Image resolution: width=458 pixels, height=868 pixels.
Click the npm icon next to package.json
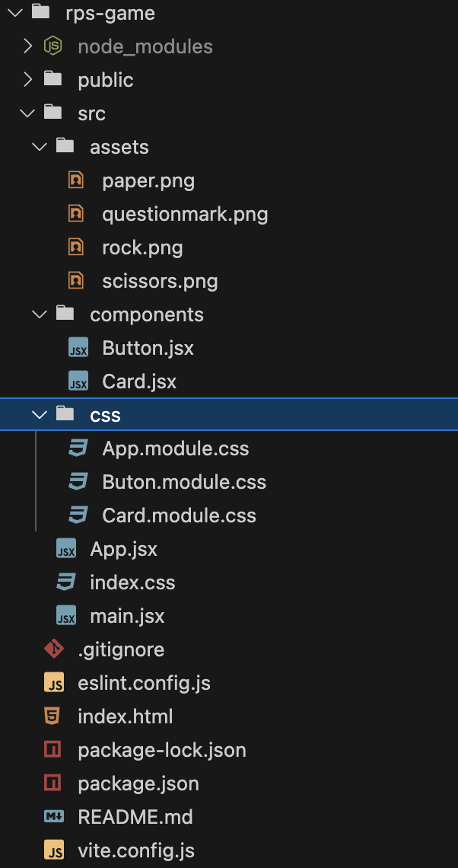click(x=52, y=783)
